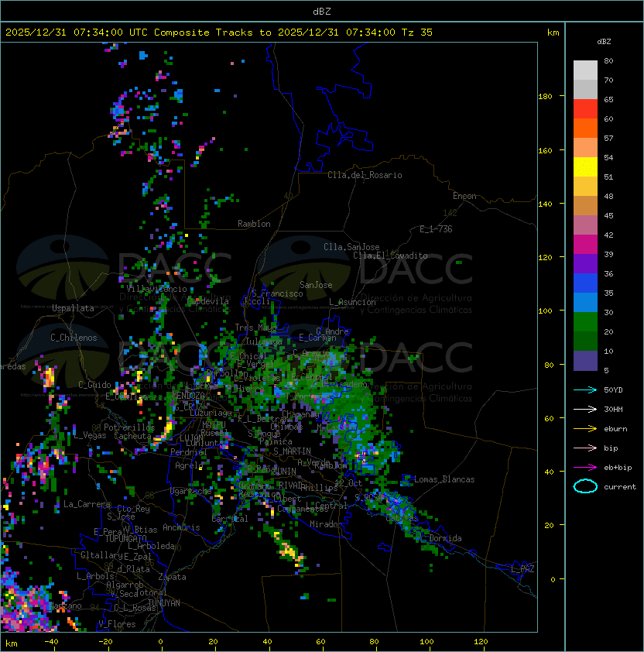Click the 'C_Guido' place label
644x652 pixels.
94,385
